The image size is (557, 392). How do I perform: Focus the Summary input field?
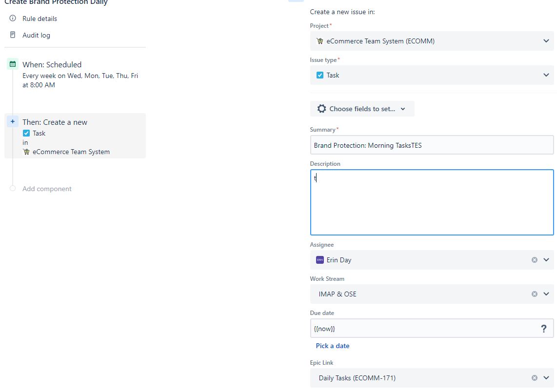tap(432, 144)
